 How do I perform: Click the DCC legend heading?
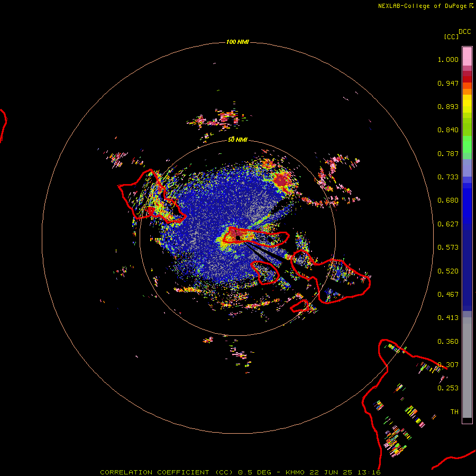coord(464,32)
